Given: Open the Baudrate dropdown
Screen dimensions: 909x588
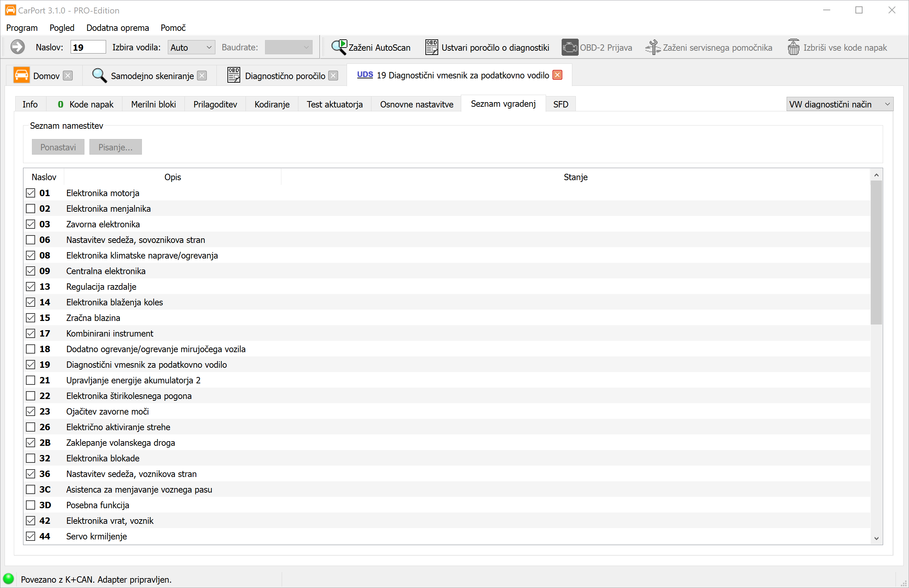Looking at the screenshot, I should click(288, 48).
